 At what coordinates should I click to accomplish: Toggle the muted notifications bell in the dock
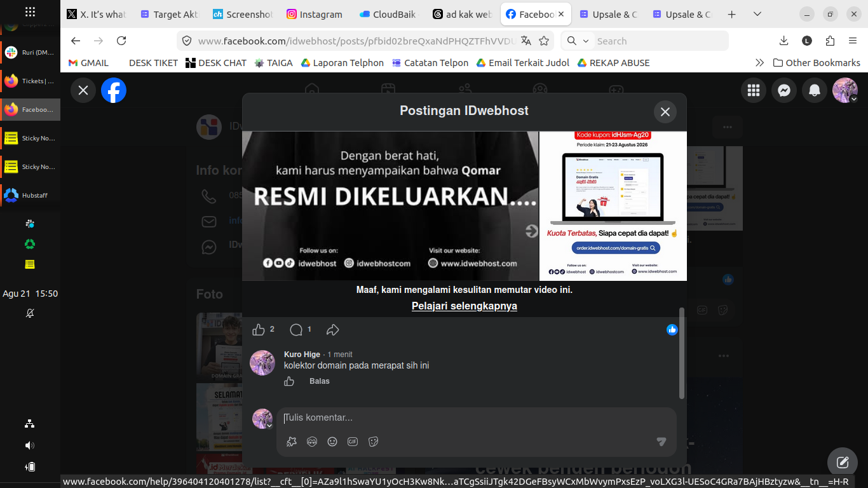pos(30,313)
